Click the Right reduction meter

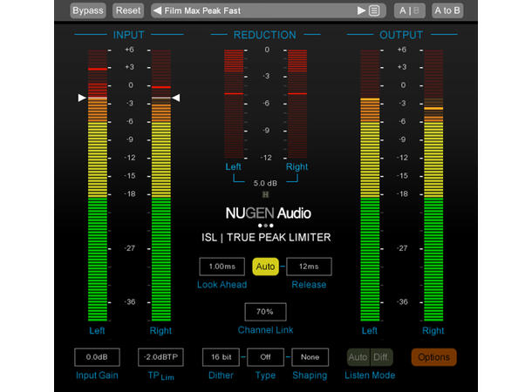coord(297,104)
